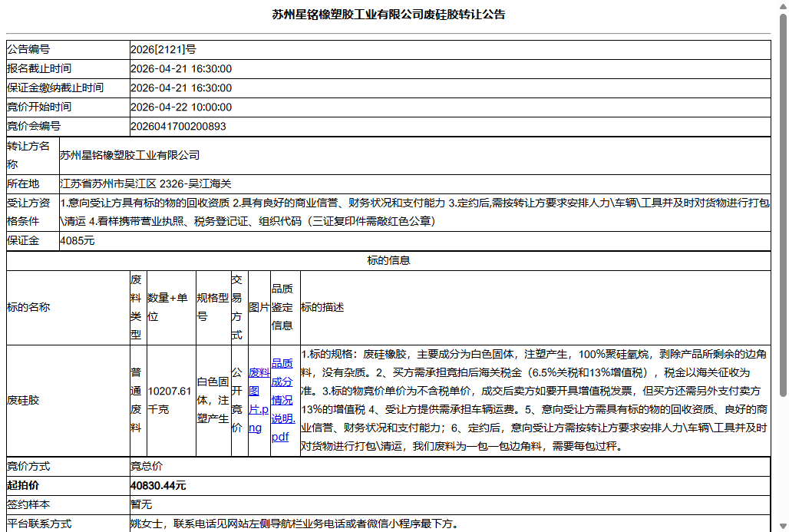Select bidding start time 2026-04-22 10:00:00

pyautogui.click(x=181, y=107)
